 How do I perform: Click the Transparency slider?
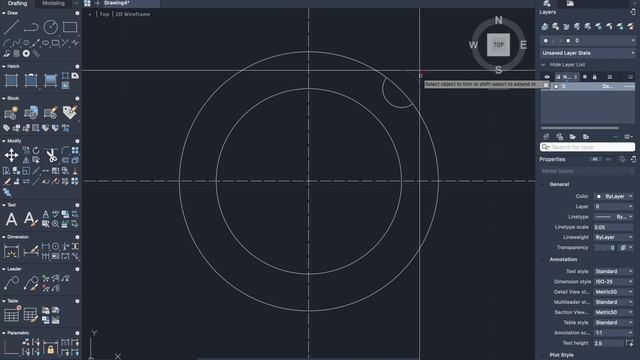[605, 247]
